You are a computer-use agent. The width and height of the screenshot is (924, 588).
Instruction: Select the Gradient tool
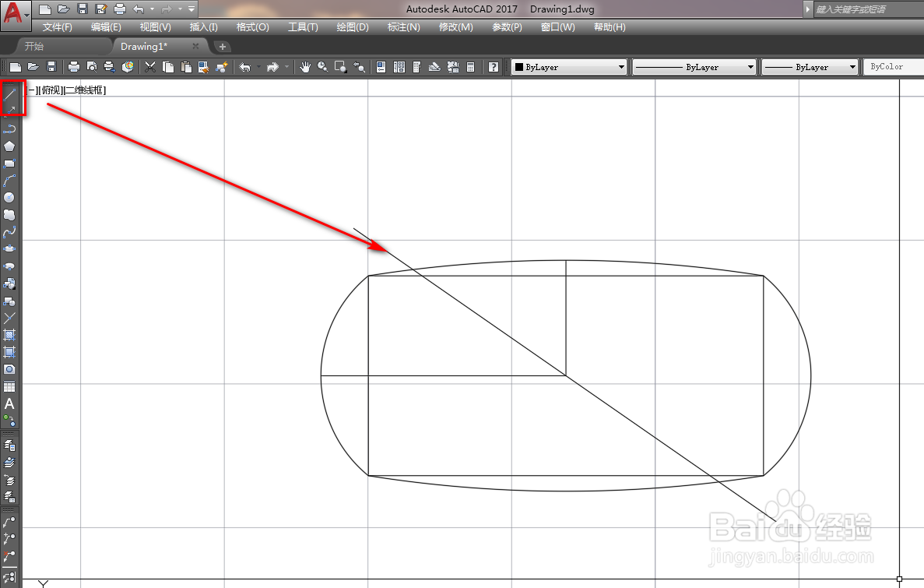9,352
